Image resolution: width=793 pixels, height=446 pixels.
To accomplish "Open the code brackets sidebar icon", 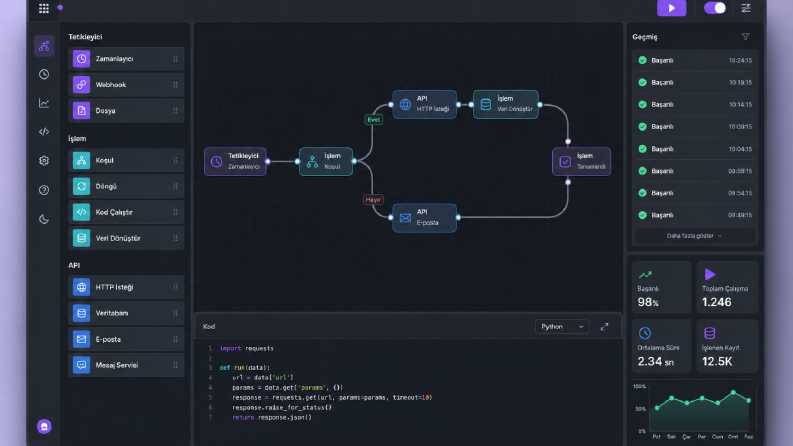I will coord(44,132).
